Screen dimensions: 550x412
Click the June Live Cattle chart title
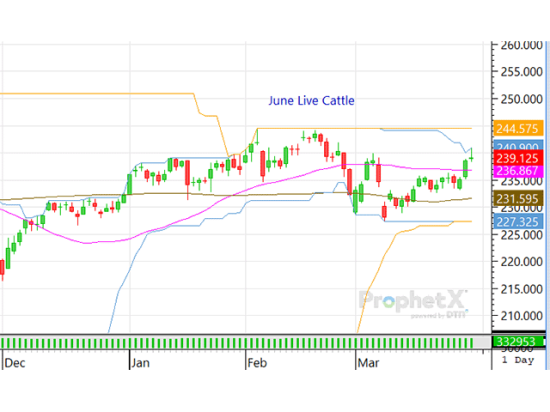pos(311,101)
